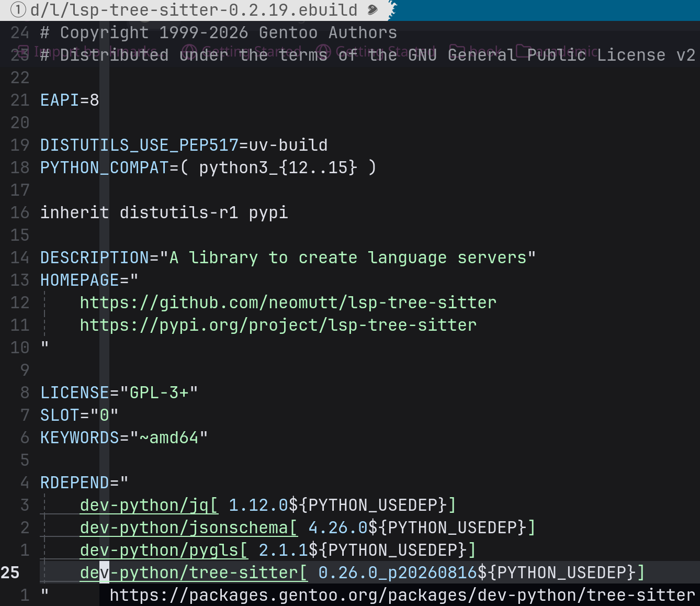The height and width of the screenshot is (606, 700).
Task: Click relative line number 8 in the gutter
Action: point(25,392)
